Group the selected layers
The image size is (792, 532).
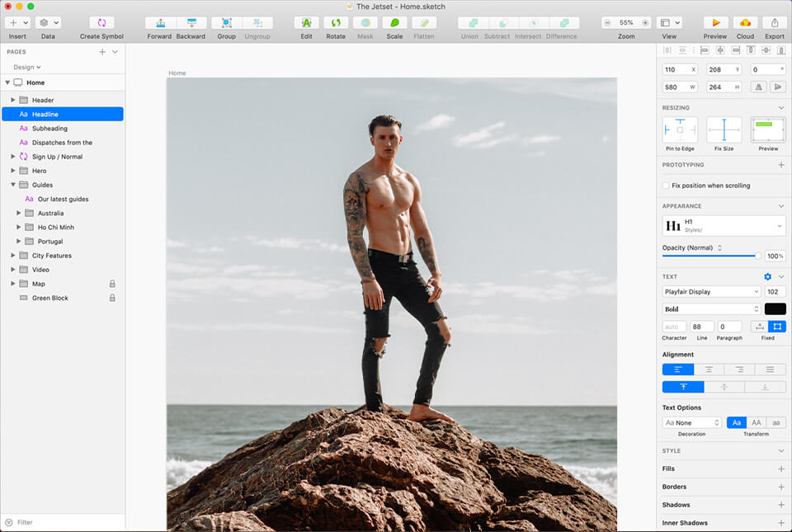point(226,23)
